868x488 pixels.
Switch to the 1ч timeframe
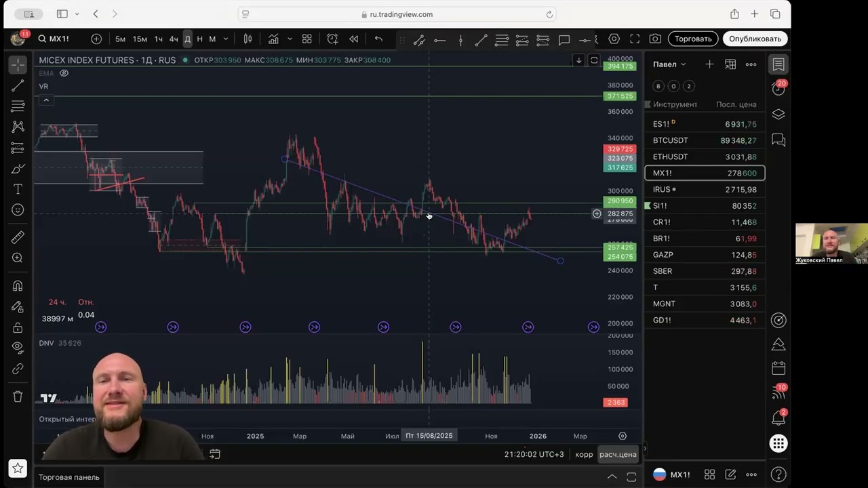pos(158,39)
